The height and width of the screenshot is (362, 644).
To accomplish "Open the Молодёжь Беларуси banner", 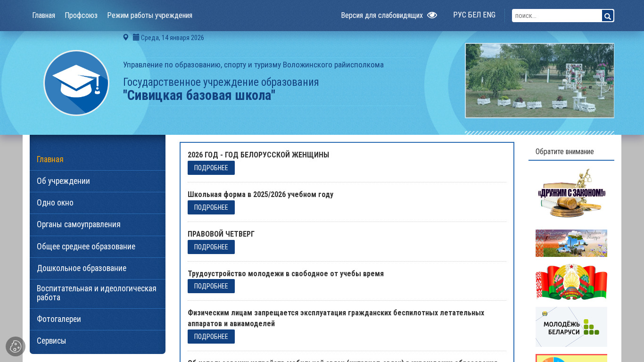I will [571, 327].
